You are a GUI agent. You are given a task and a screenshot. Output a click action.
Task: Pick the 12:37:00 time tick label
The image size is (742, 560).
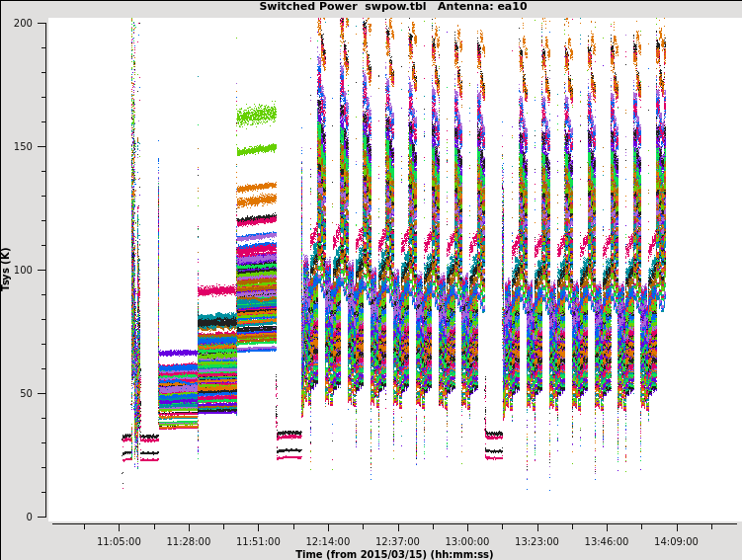point(397,541)
